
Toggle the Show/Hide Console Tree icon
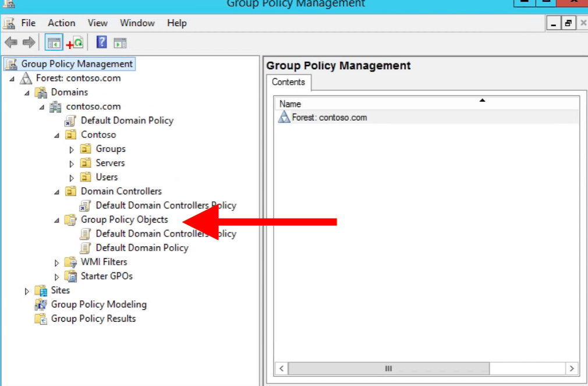pyautogui.click(x=54, y=43)
